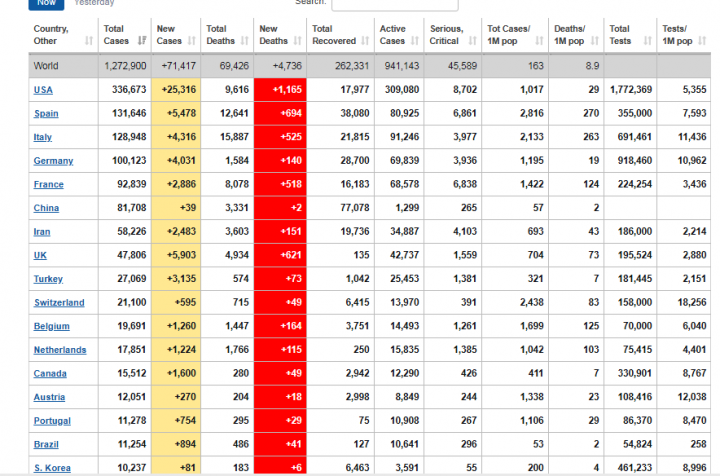Select World active cases 941,143 cell
The height and width of the screenshot is (476, 720).
399,66
